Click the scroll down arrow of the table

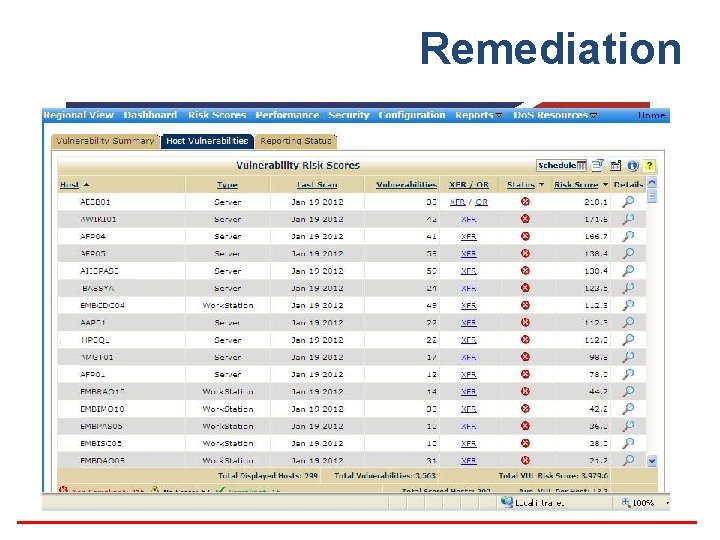652,461
